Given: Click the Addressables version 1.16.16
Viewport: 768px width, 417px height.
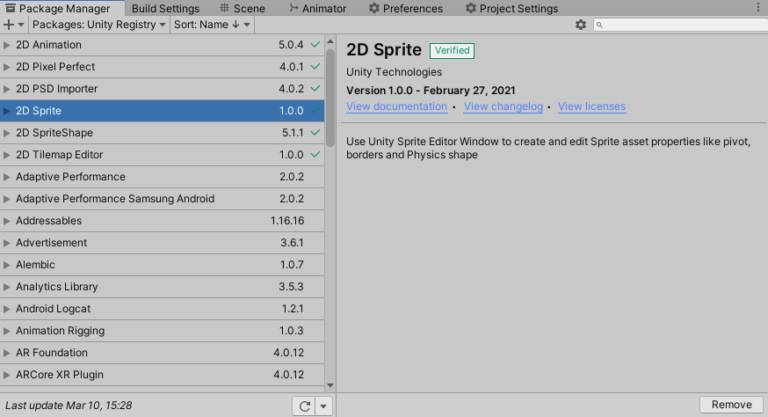Looking at the screenshot, I should coord(287,221).
